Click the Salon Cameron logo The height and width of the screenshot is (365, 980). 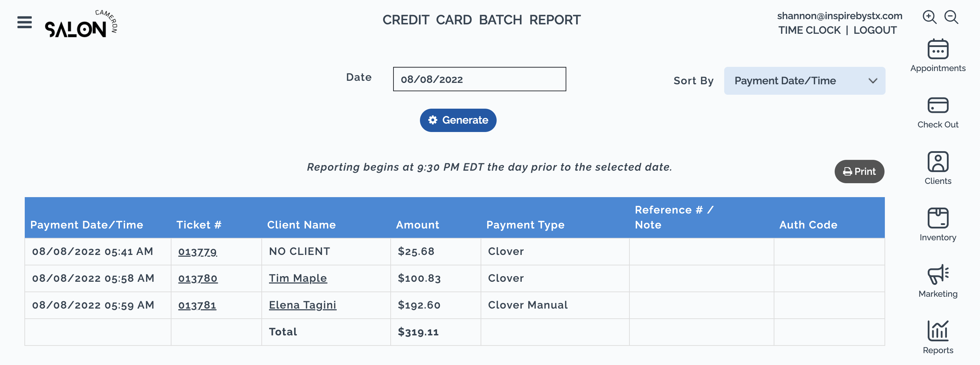[81, 25]
